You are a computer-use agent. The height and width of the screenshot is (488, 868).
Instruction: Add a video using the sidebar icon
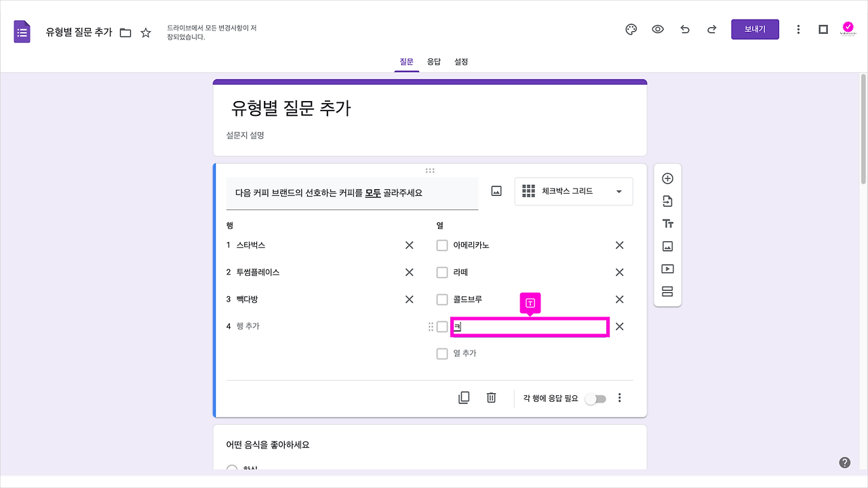667,268
